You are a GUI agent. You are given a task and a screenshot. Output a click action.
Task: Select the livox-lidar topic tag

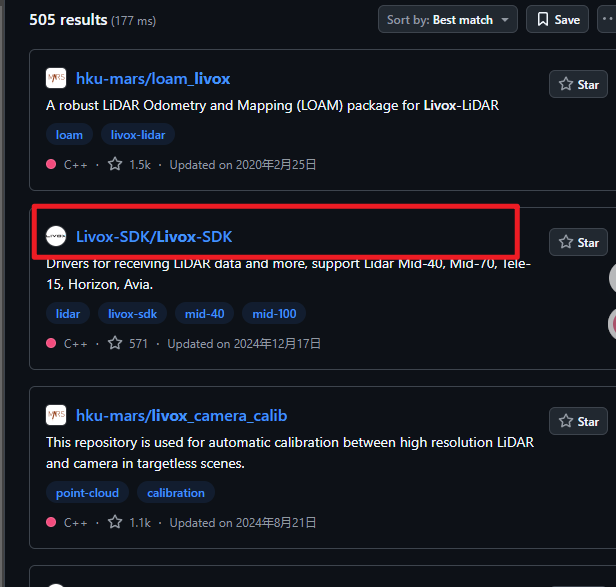pos(138,135)
